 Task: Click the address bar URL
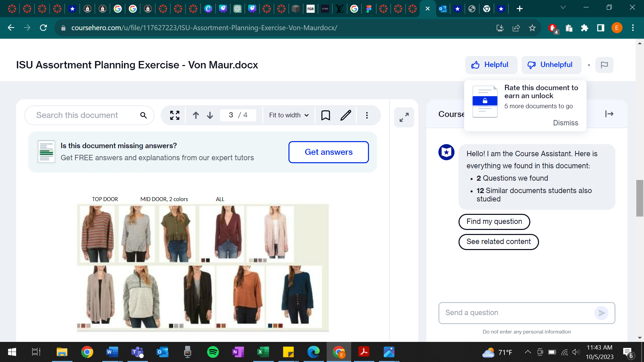click(204, 28)
